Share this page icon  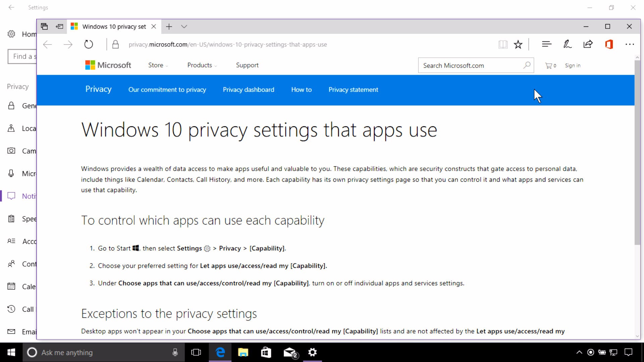(x=588, y=44)
